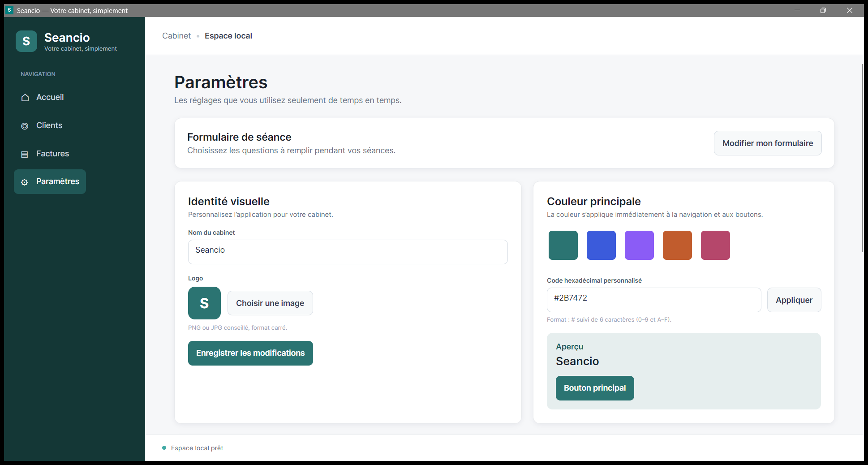Click the green status dot in the footer
868x465 pixels.
[164, 448]
